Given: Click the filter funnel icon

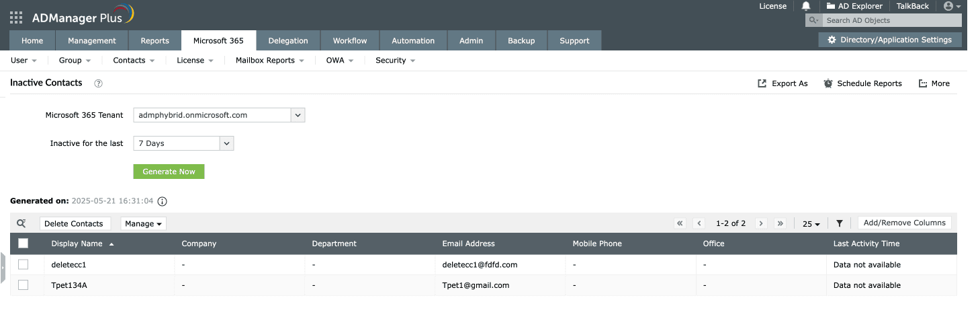Looking at the screenshot, I should point(839,223).
